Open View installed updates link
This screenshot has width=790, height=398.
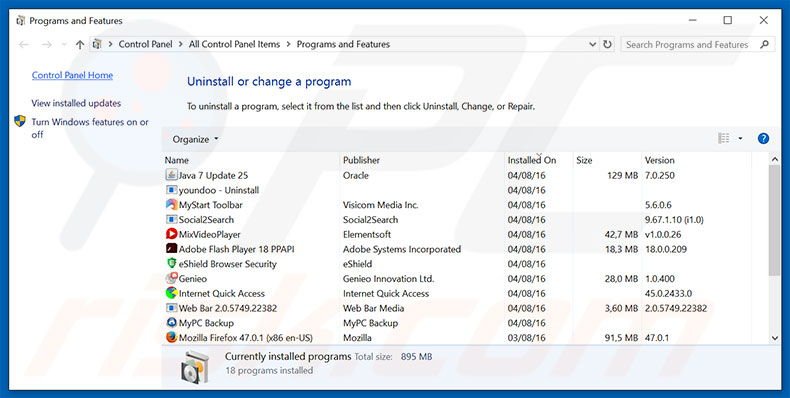[76, 103]
